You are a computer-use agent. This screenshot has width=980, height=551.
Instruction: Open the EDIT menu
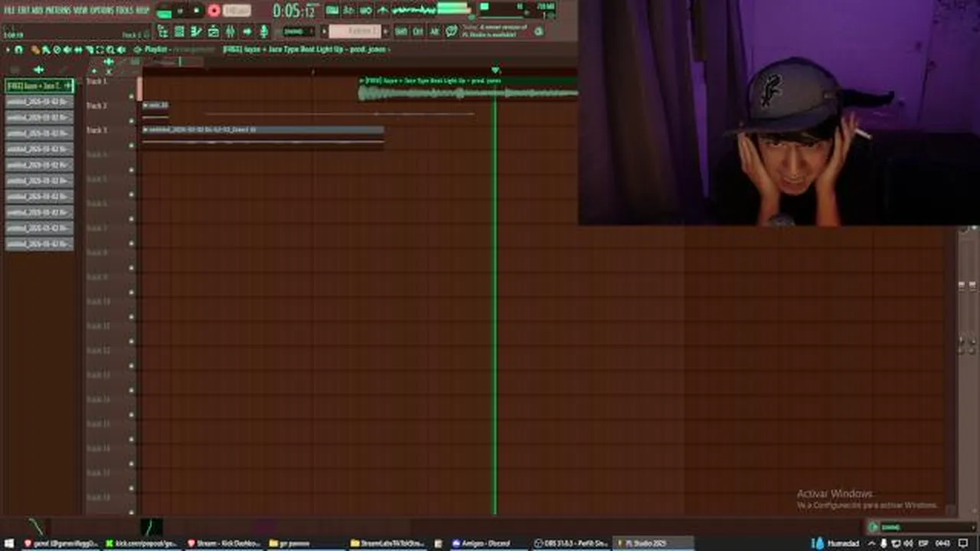25,10
